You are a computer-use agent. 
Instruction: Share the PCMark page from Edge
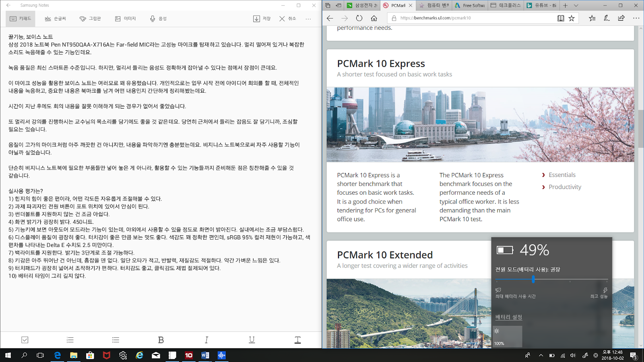click(x=621, y=18)
